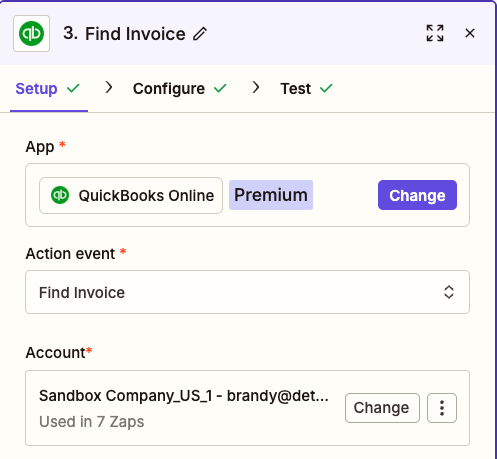
Task: Click the chevron between Setup and Configure
Action: point(109,88)
